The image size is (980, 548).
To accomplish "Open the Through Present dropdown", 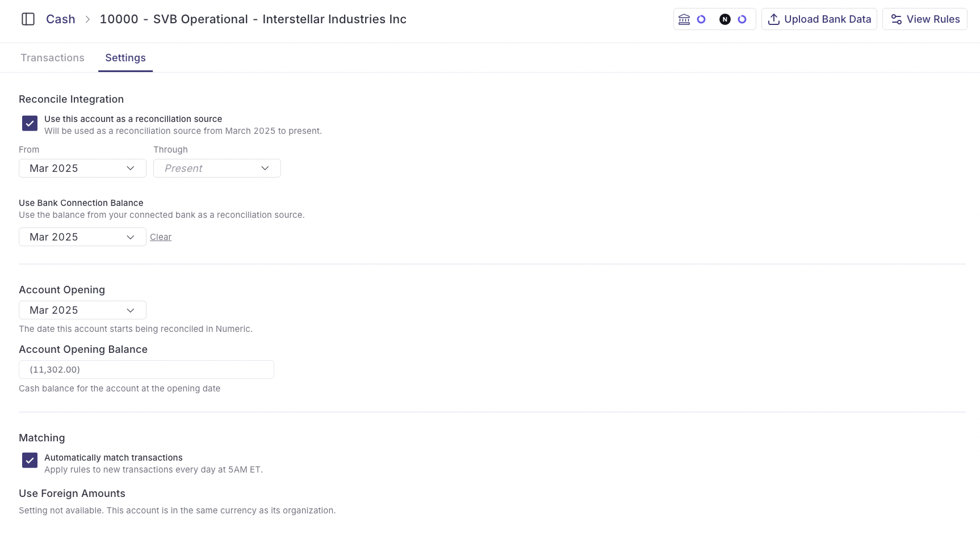I will tap(217, 168).
